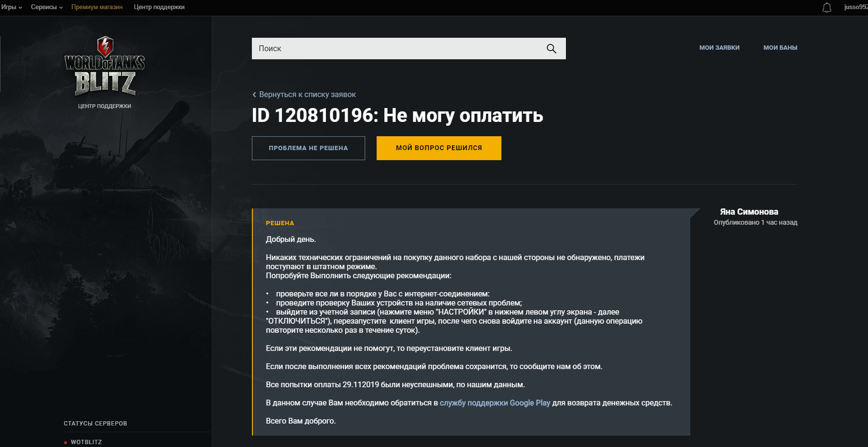Focus the Поиск search field
The image size is (868, 447).
[409, 48]
